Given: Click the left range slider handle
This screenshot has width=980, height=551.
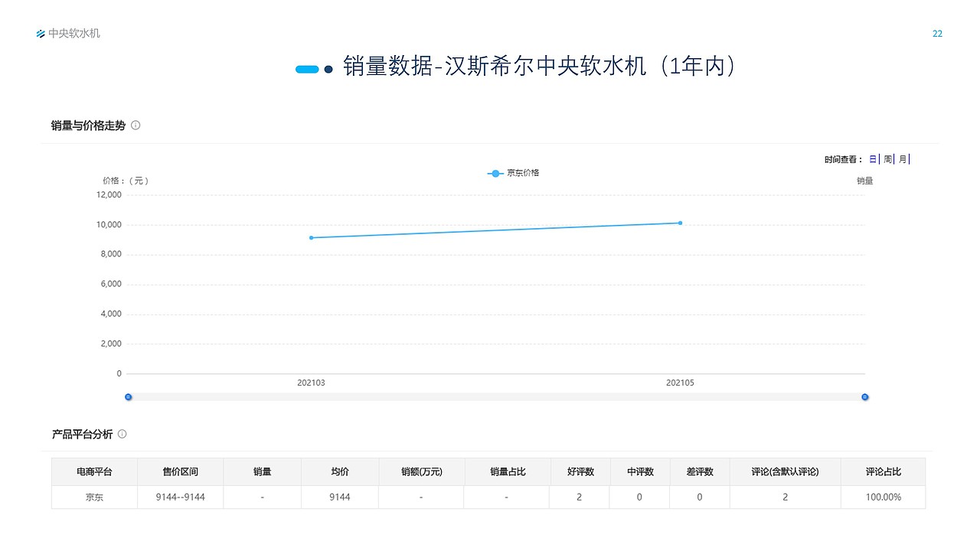Looking at the screenshot, I should click(x=128, y=396).
